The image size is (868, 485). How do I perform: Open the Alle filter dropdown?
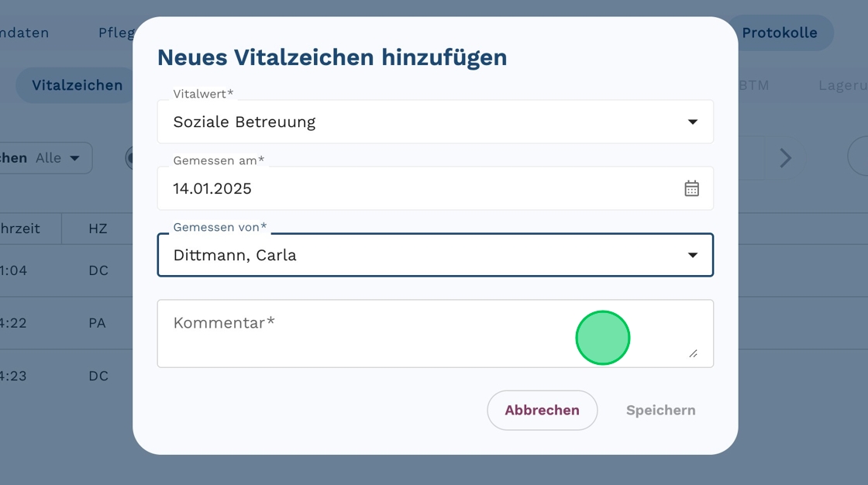point(58,158)
